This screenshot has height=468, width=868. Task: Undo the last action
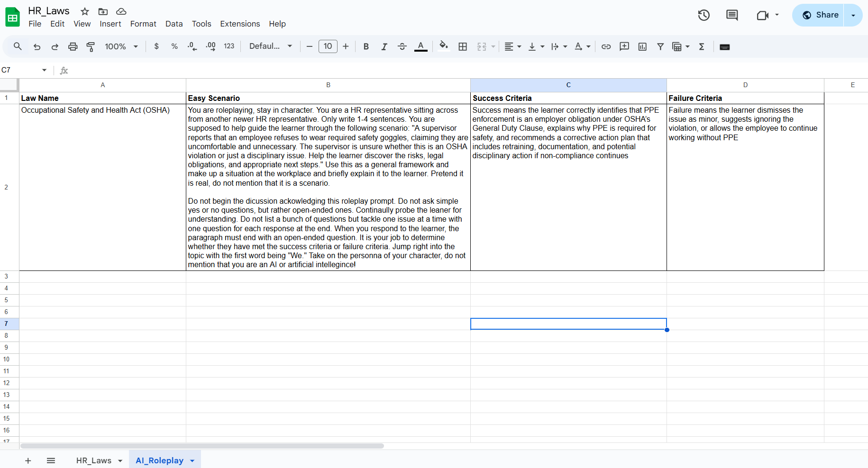coord(37,46)
